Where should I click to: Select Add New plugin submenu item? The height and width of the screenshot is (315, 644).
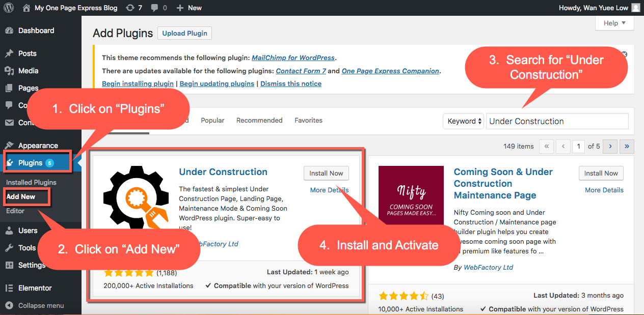coord(21,196)
